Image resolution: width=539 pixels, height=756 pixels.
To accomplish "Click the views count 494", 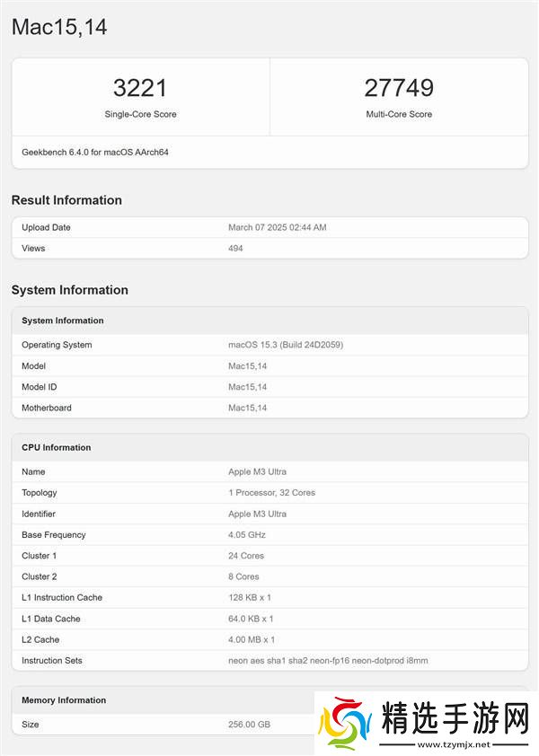I will [236, 248].
